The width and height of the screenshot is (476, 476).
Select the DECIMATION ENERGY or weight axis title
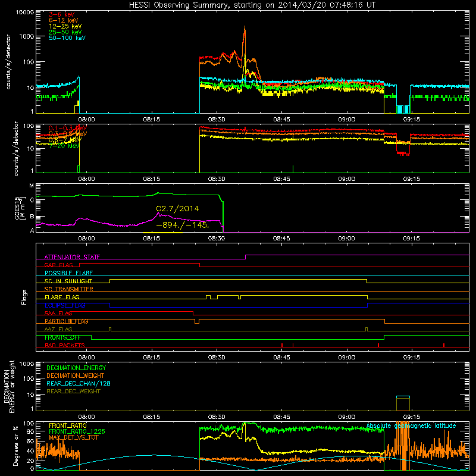tap(10, 386)
